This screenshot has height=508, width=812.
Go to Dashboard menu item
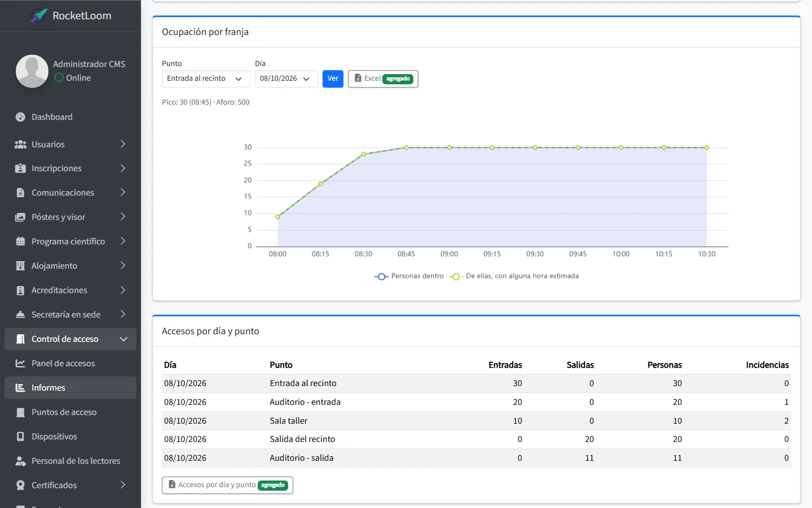coord(71,117)
